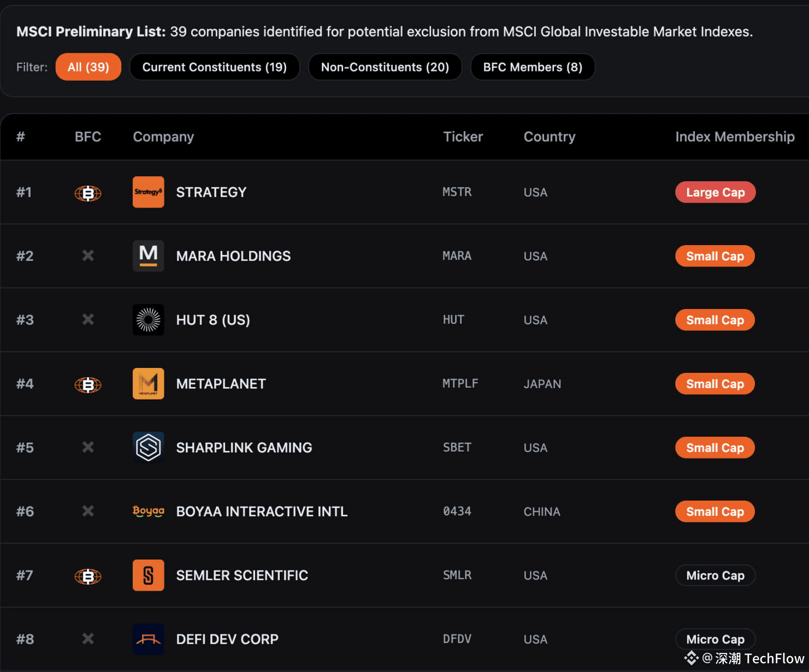Show Non-Constituents (20) only
The height and width of the screenshot is (672, 809).
tap(385, 67)
